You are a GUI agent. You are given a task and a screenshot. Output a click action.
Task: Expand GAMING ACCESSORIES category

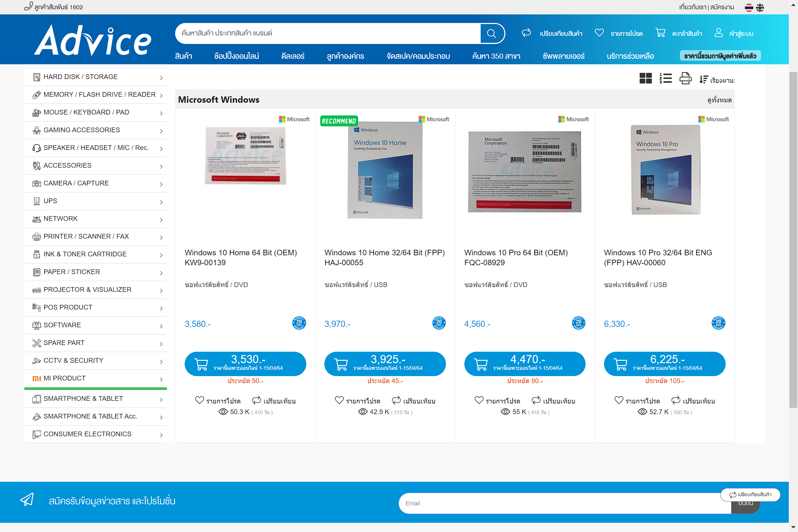tap(95, 130)
